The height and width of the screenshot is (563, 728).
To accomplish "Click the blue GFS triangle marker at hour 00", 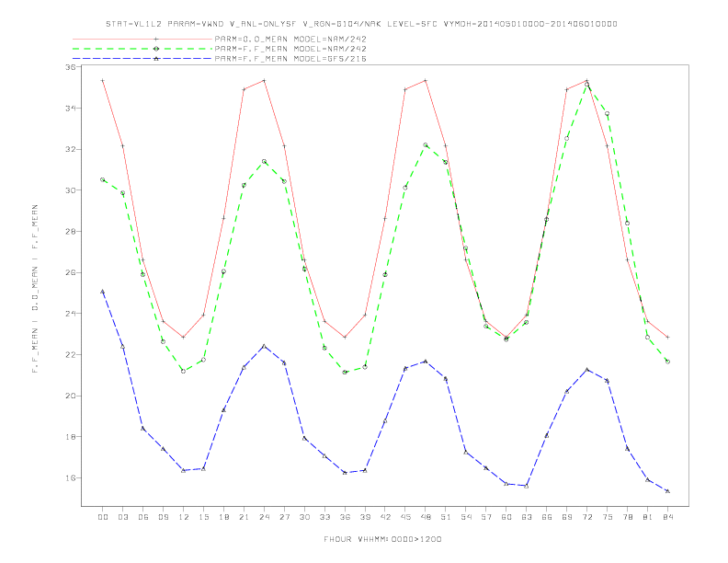I will point(103,292).
